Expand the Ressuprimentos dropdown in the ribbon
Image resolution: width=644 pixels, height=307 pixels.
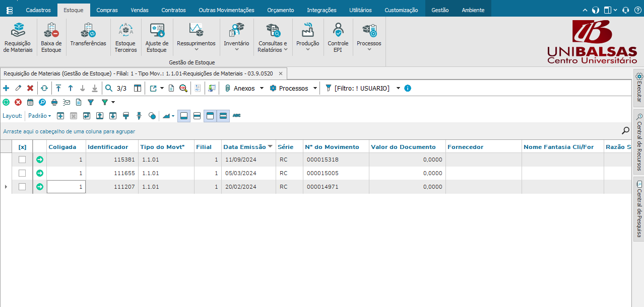click(196, 49)
